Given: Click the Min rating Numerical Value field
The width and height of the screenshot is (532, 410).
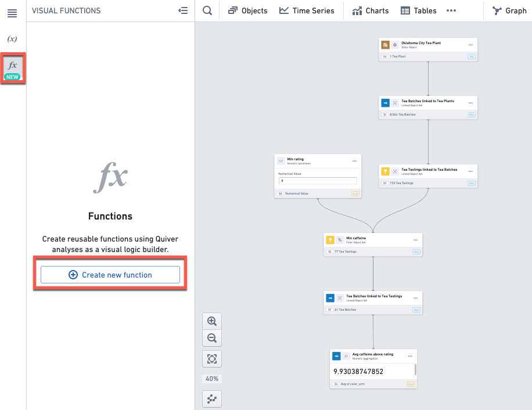Looking at the screenshot, I should click(318, 181).
